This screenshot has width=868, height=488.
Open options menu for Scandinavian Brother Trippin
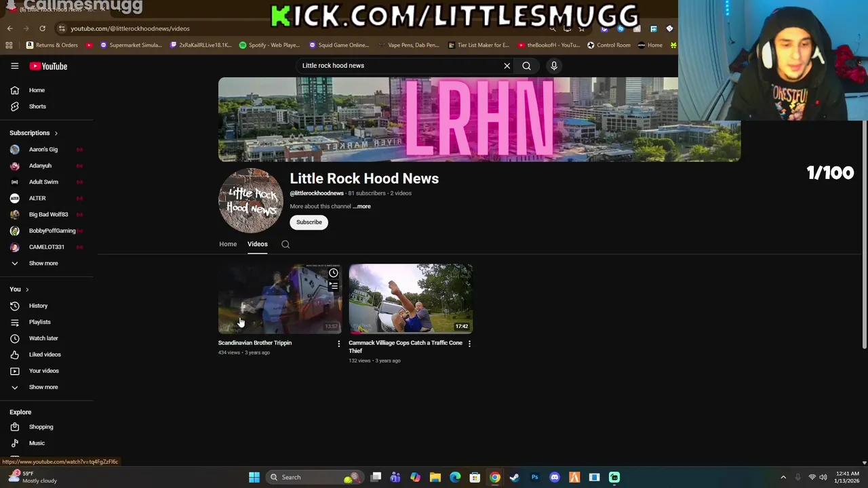click(x=338, y=344)
